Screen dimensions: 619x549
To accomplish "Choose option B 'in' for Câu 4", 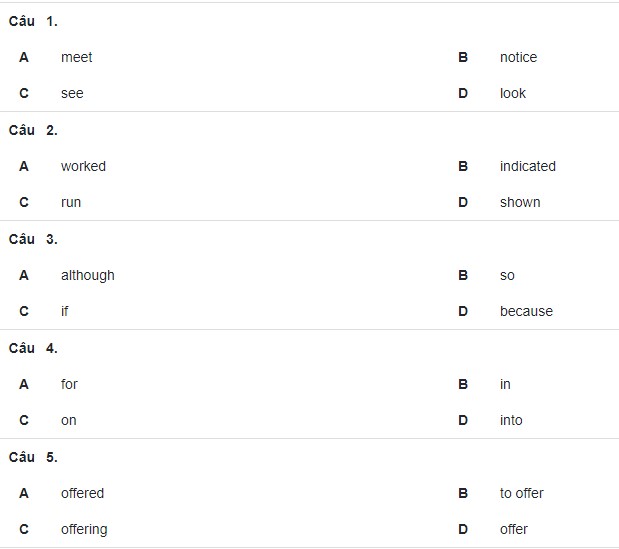I will pyautogui.click(x=505, y=384).
